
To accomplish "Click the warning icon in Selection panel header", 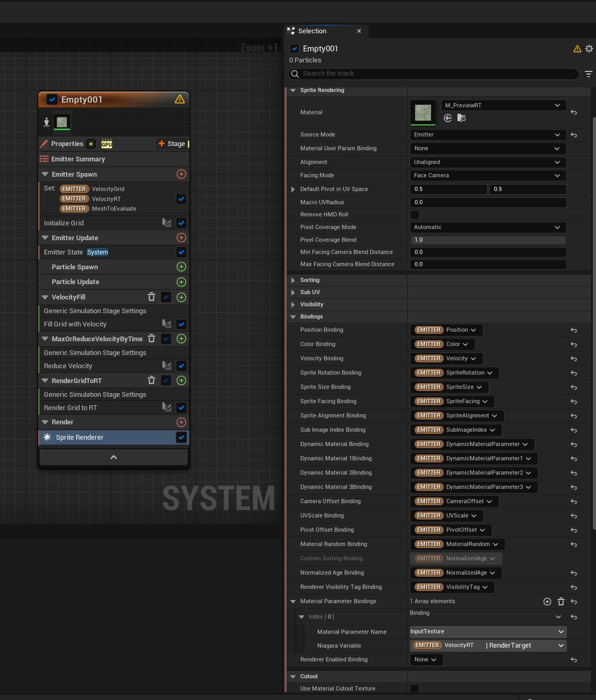I will (x=577, y=49).
